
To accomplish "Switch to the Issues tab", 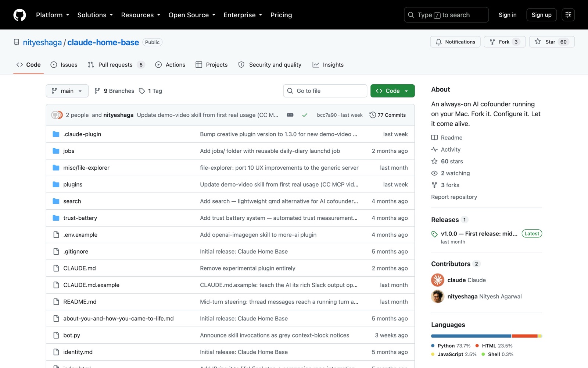I will coord(64,65).
